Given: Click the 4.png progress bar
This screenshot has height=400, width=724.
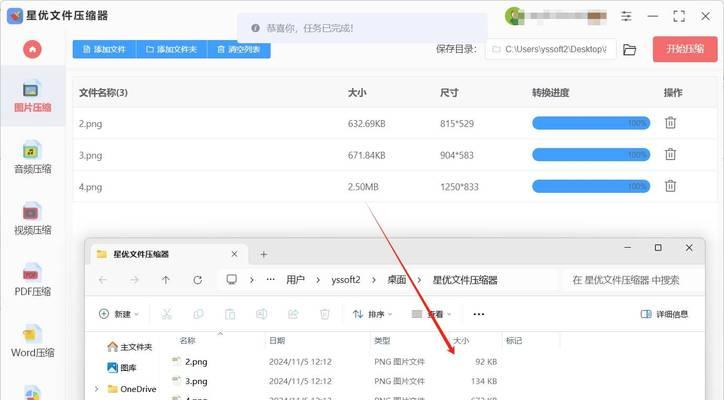Looking at the screenshot, I should tap(591, 187).
